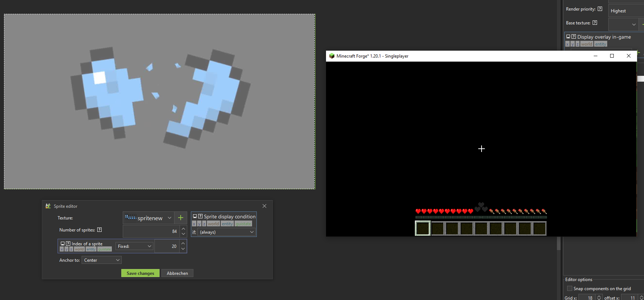Click Grid x spinner arrows

(599, 298)
